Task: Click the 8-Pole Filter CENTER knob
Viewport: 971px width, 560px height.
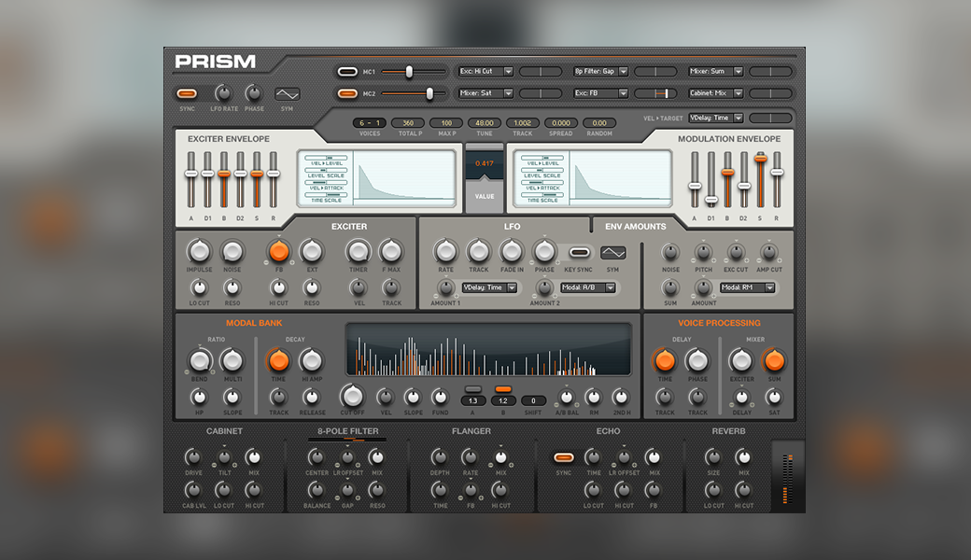Action: pyautogui.click(x=316, y=457)
